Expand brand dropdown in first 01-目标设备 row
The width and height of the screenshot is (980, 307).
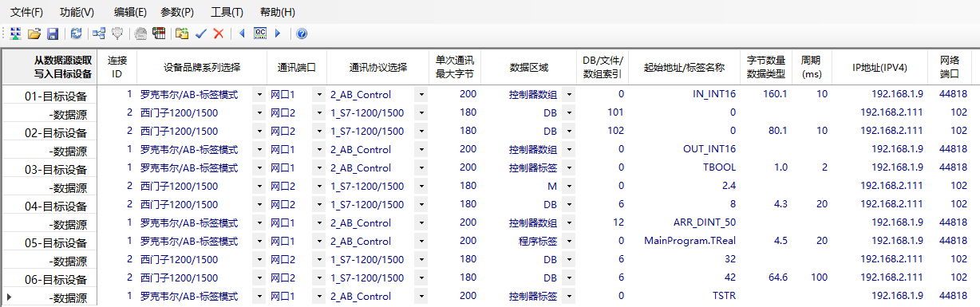click(x=259, y=94)
